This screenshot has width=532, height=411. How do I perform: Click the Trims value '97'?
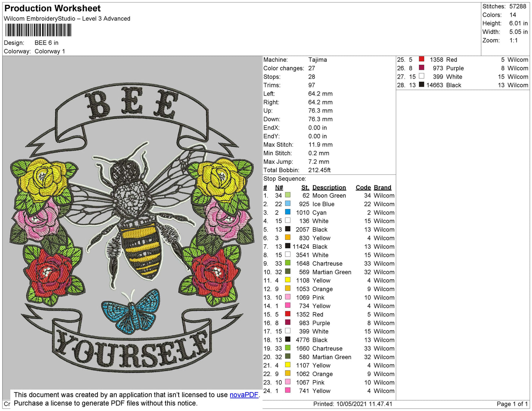click(x=311, y=85)
